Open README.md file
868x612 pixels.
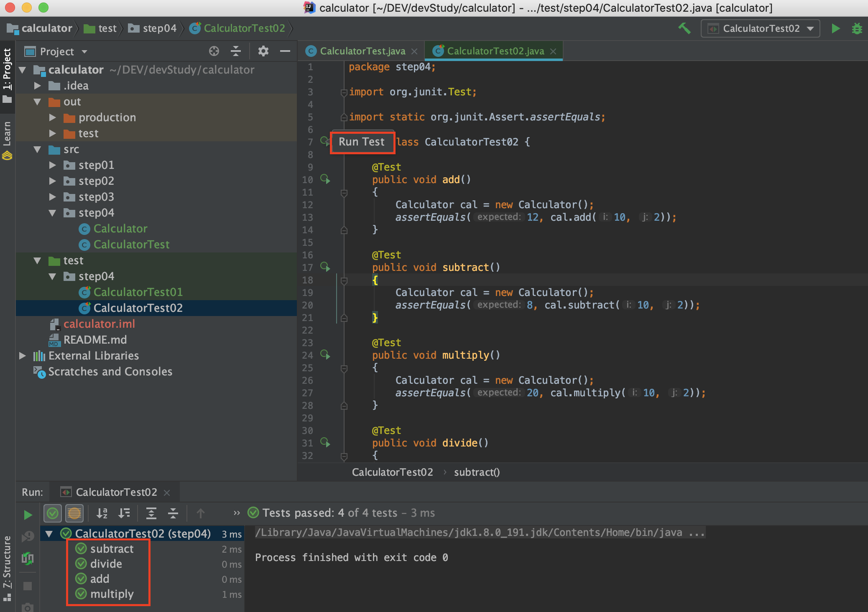[x=95, y=340]
